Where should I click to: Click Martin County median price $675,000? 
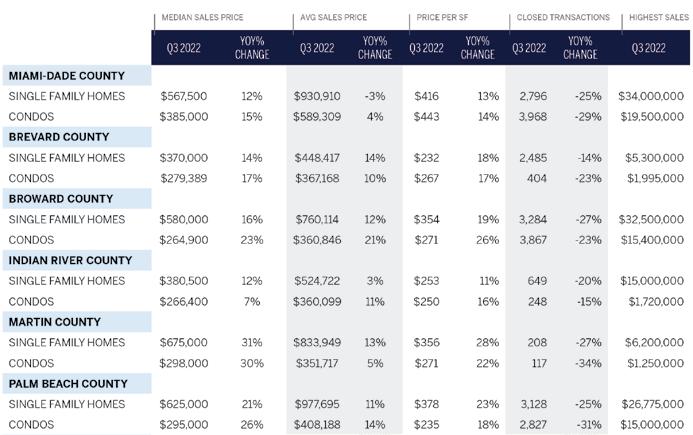(183, 342)
